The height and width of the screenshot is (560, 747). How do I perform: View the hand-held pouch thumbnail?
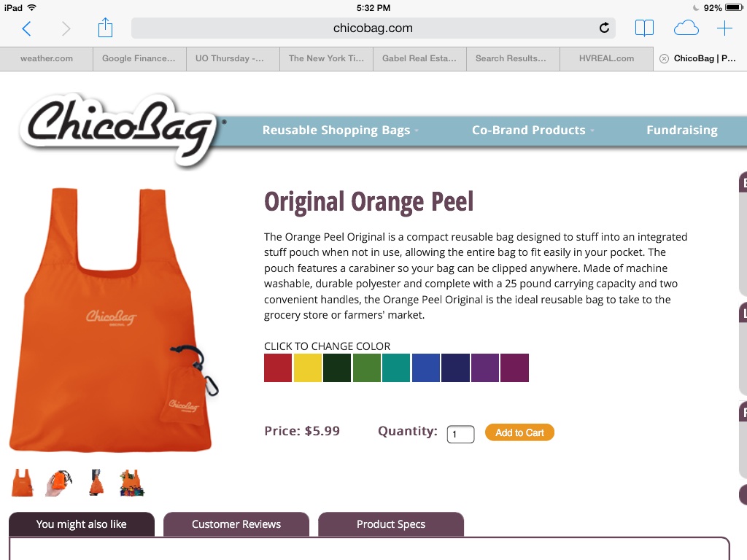coord(59,483)
